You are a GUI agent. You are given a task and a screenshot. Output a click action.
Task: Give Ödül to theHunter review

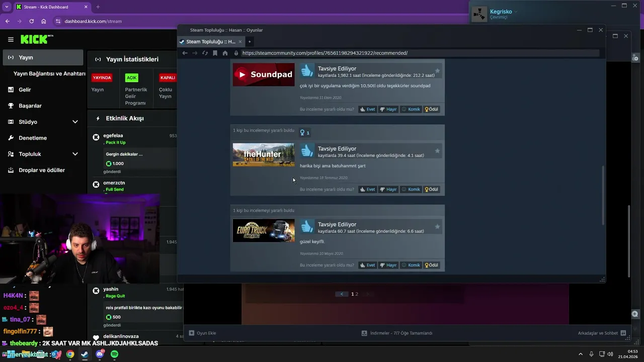tap(431, 190)
